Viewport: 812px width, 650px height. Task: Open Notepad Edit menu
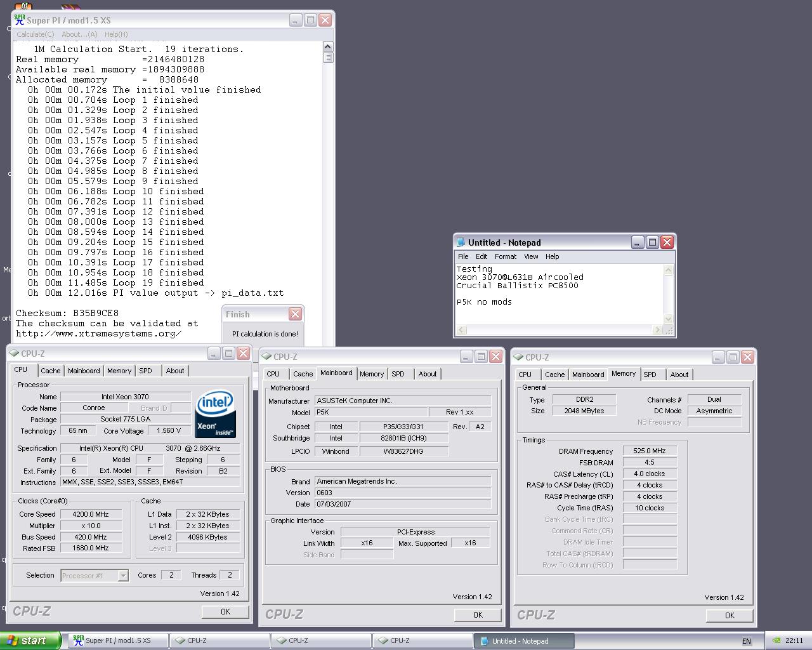481,256
